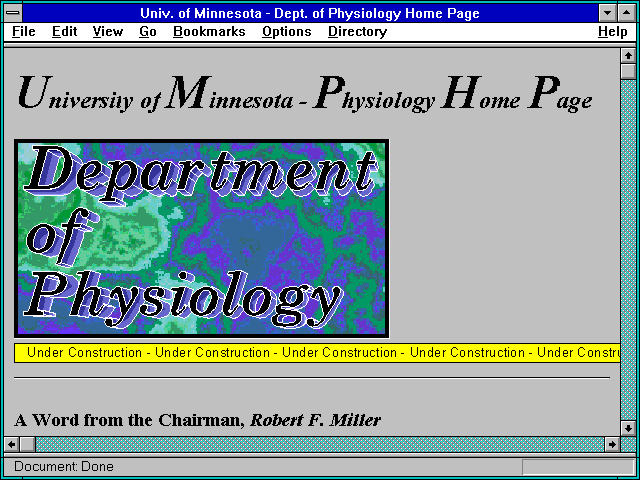
Task: Click the vertical scrollbar thumb
Action: (628, 71)
